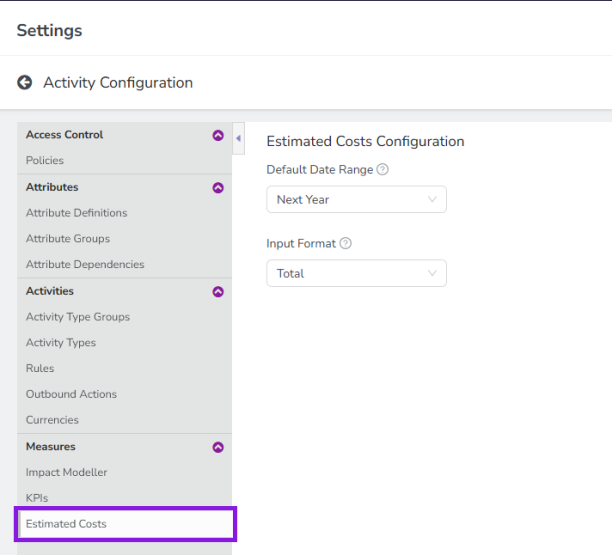Click the back arrow beside Activity Configuration

(25, 83)
